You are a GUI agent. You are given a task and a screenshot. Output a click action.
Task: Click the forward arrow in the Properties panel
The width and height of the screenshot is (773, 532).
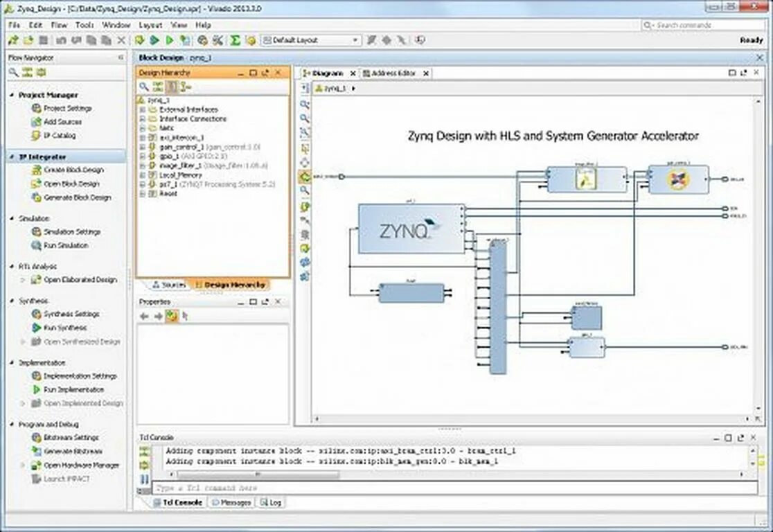158,316
